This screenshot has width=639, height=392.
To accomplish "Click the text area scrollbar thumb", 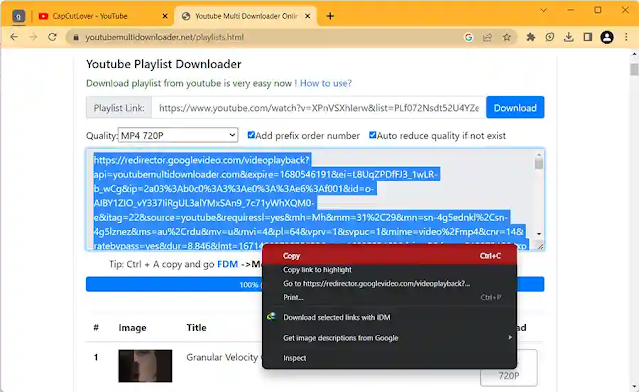I will (539, 163).
